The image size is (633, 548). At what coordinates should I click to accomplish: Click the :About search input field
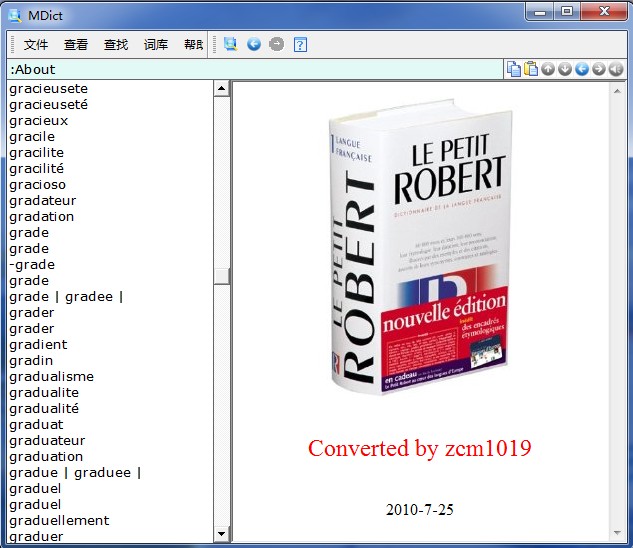click(x=250, y=69)
